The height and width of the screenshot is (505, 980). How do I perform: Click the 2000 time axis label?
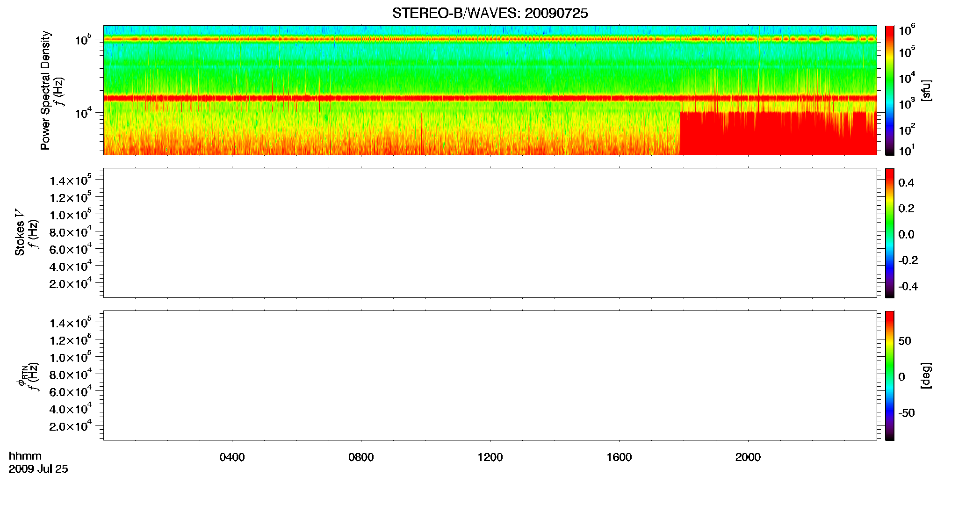[748, 457]
